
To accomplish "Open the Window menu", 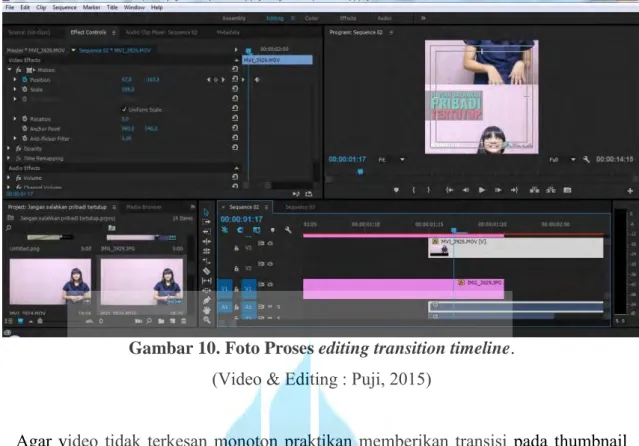I will 134,7.
